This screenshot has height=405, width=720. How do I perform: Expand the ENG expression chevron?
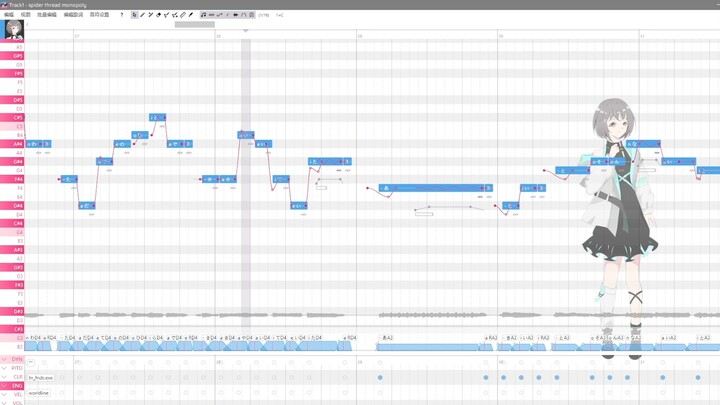(x=4, y=386)
